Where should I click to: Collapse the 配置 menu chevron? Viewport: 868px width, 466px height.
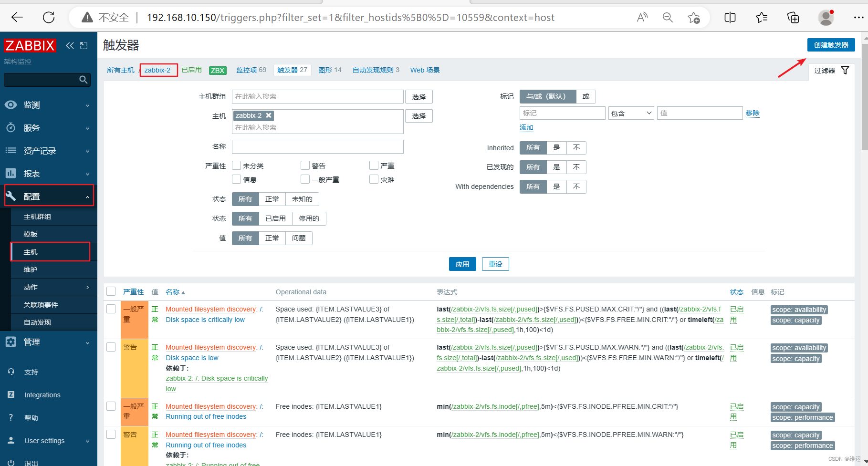87,197
